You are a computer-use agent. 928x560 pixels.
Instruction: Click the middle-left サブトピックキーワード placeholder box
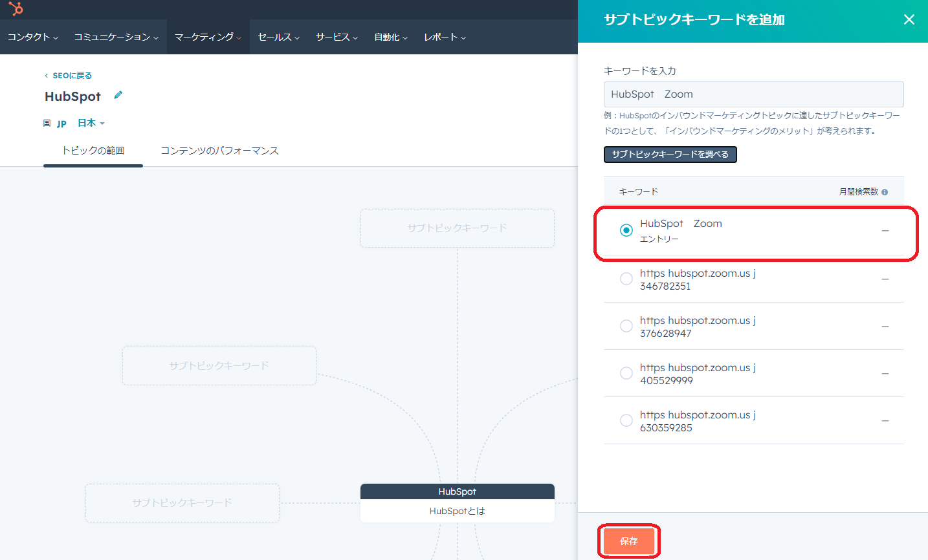point(219,366)
